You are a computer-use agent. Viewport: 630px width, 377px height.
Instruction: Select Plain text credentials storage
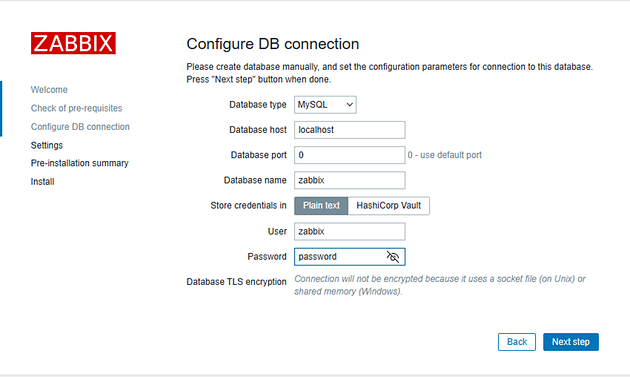click(321, 206)
